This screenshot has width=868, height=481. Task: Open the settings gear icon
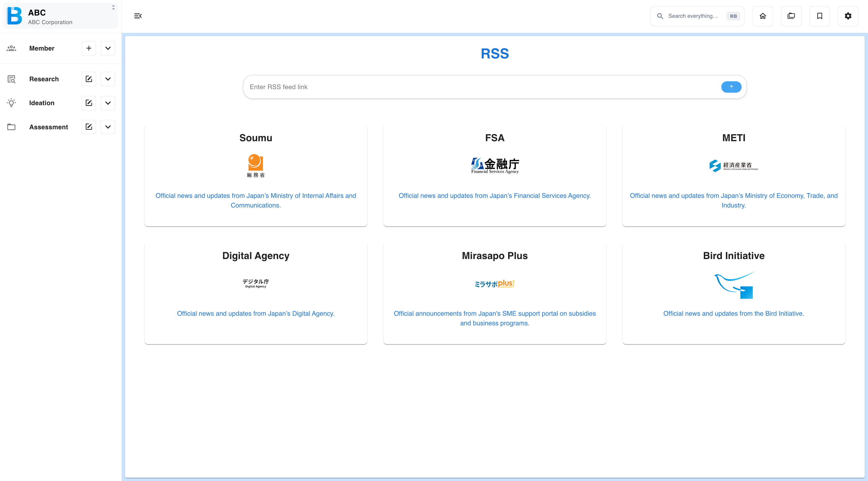(848, 16)
